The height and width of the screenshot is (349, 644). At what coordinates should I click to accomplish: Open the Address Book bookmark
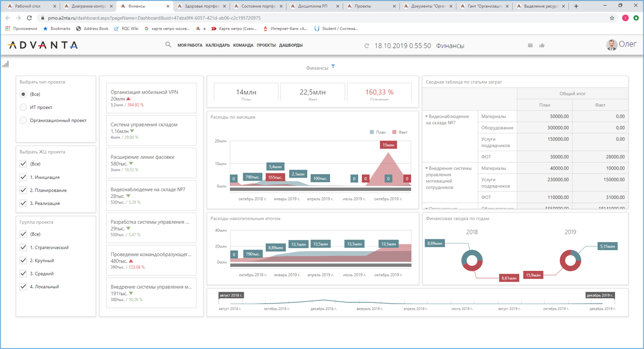(92, 28)
